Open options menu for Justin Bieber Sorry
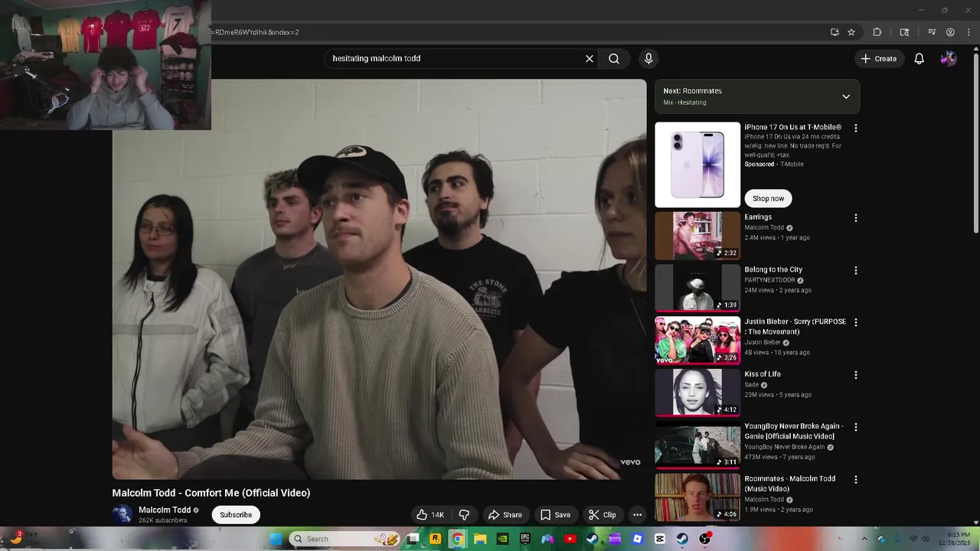Viewport: 980px width, 551px height. point(856,323)
